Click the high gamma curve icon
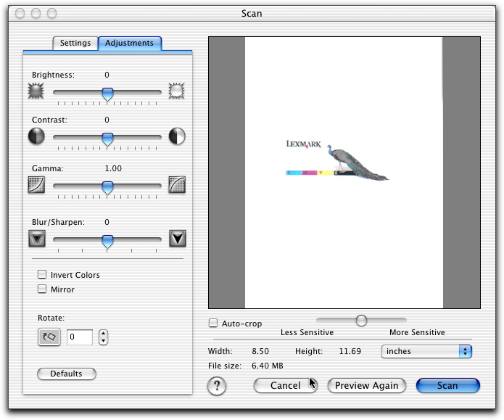Image resolution: width=504 pixels, height=420 pixels. click(x=177, y=185)
